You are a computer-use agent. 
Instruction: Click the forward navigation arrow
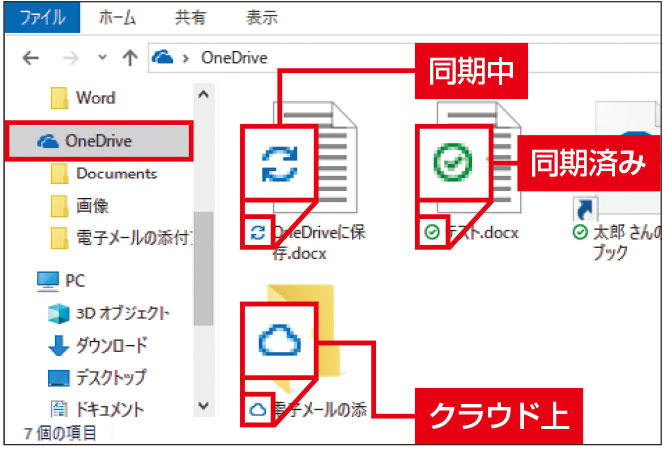(71, 58)
